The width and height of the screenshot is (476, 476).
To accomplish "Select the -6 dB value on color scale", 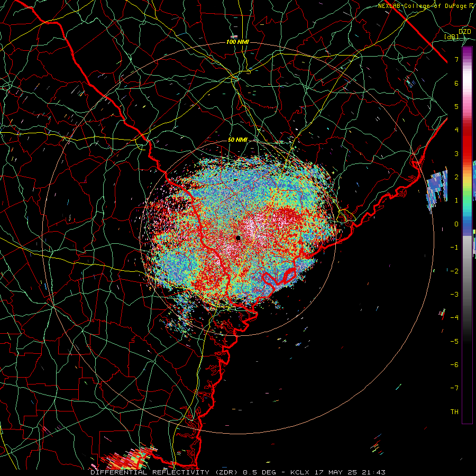I will [454, 364].
